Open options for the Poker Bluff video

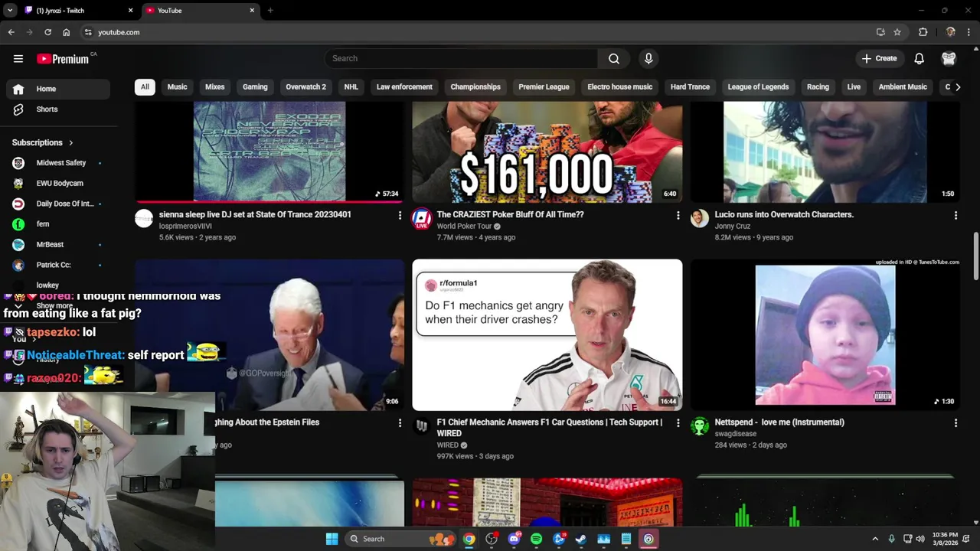(678, 216)
